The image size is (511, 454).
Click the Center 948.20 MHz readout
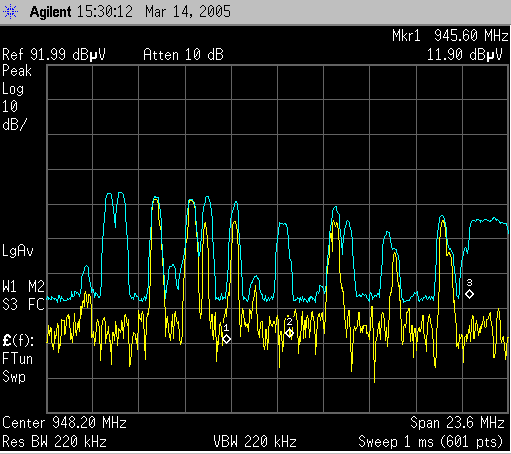coord(64,423)
